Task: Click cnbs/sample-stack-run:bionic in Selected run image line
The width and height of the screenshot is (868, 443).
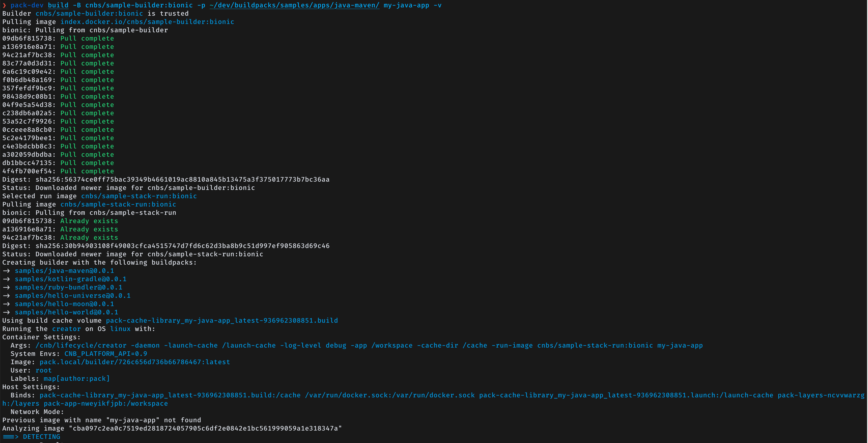Action: 139,196
